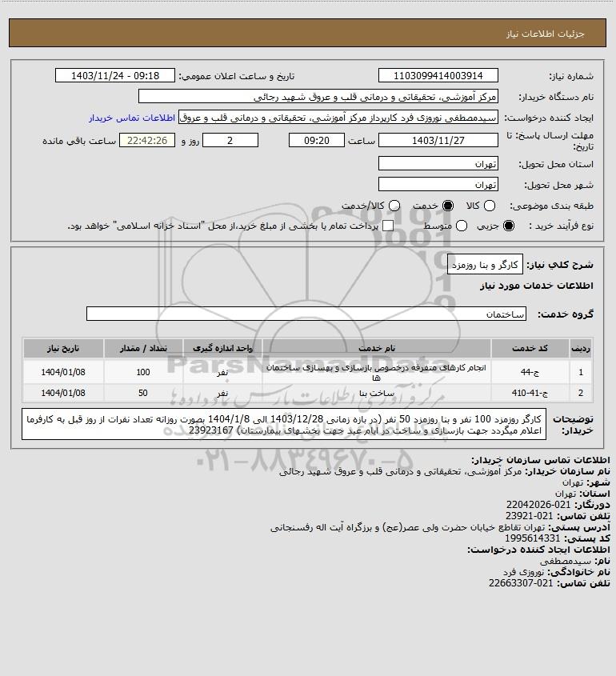Click the fax number 22042026-021
Screen dimensions: 616x676
tap(538, 505)
